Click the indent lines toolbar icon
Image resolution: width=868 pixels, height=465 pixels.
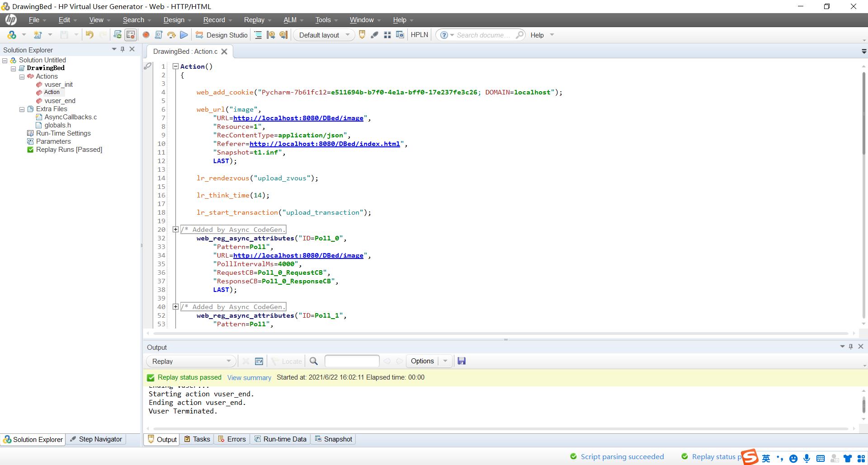coord(258,35)
